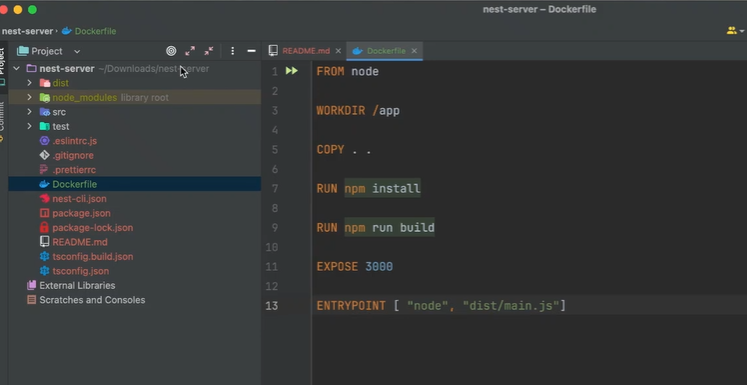This screenshot has height=385, width=747.
Task: Click the Expand All icon in Project panel
Action: 190,51
